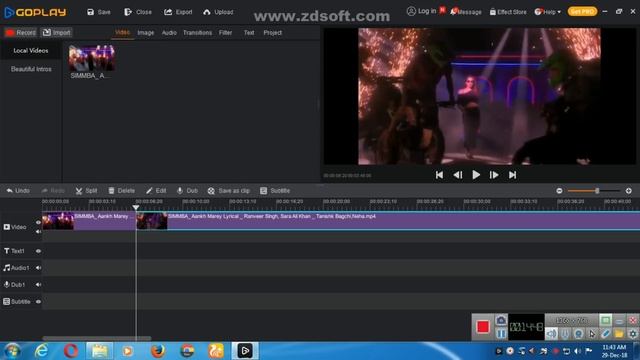Switch to the Image tab
640x360 pixels.
point(146,33)
